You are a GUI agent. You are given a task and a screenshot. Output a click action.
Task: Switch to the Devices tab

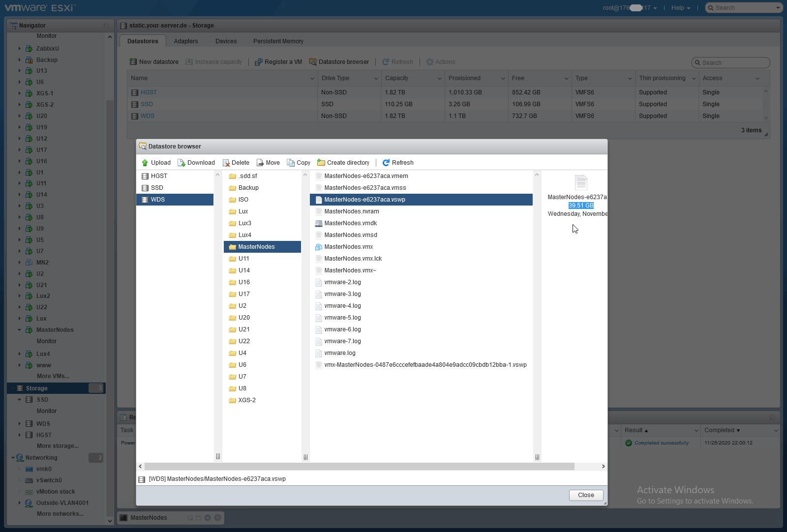[x=226, y=41]
